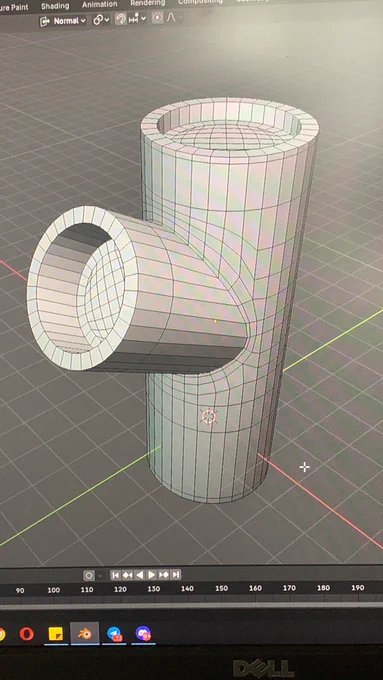This screenshot has height=680, width=383.
Task: Play the animation in reverse
Action: point(140,575)
